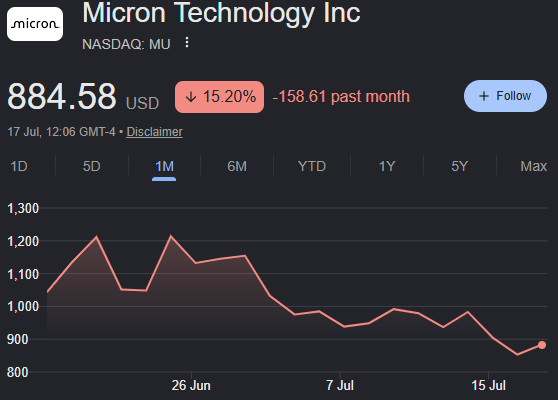The width and height of the screenshot is (558, 400).
Task: Switch chart to 5Y range
Action: (x=459, y=166)
